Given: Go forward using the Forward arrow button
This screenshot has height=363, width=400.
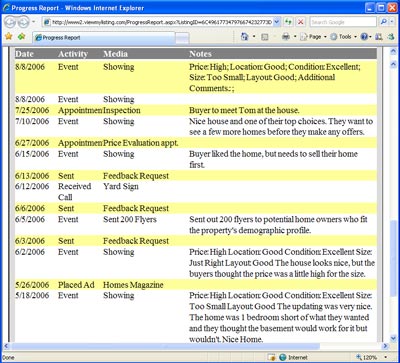Looking at the screenshot, I should pyautogui.click(x=23, y=22).
